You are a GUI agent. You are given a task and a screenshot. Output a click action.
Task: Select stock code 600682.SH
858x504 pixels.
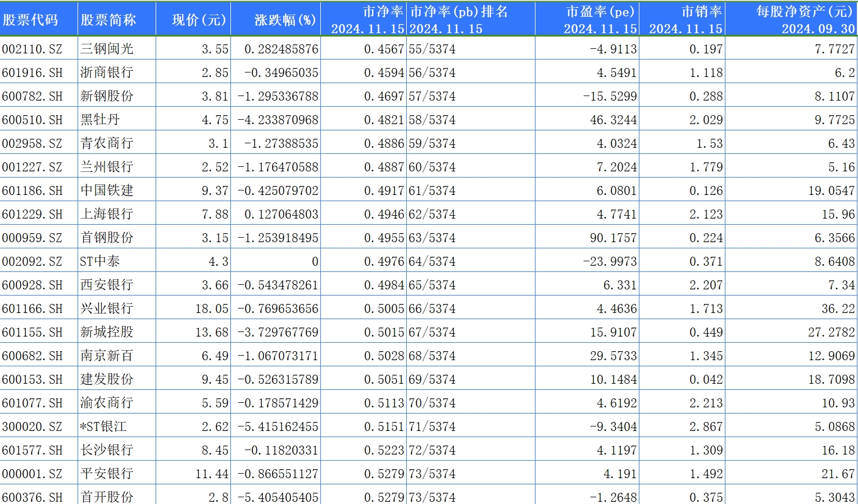point(32,356)
